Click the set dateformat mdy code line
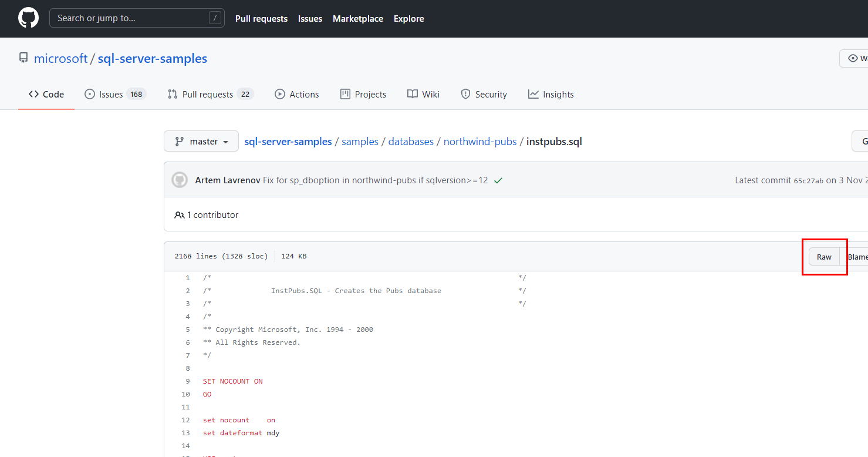Screen dimensions: 868x457 (x=241, y=433)
